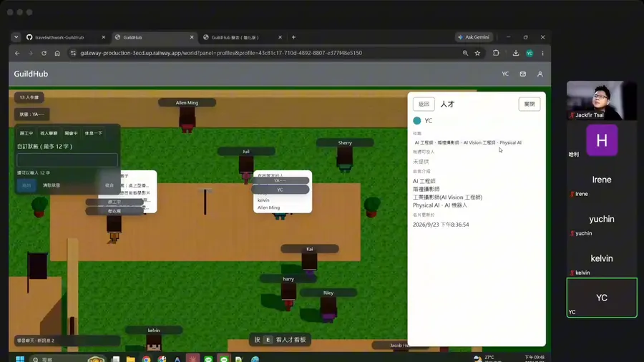Close the third GuildHub tab
Viewport: 644px width, 362px height.
pos(280,37)
